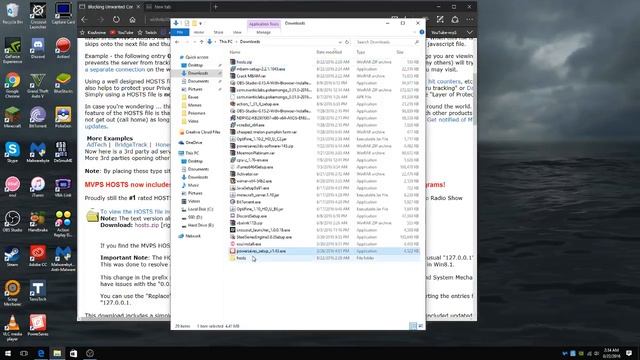Click the Edge back arrow

click(x=84, y=19)
